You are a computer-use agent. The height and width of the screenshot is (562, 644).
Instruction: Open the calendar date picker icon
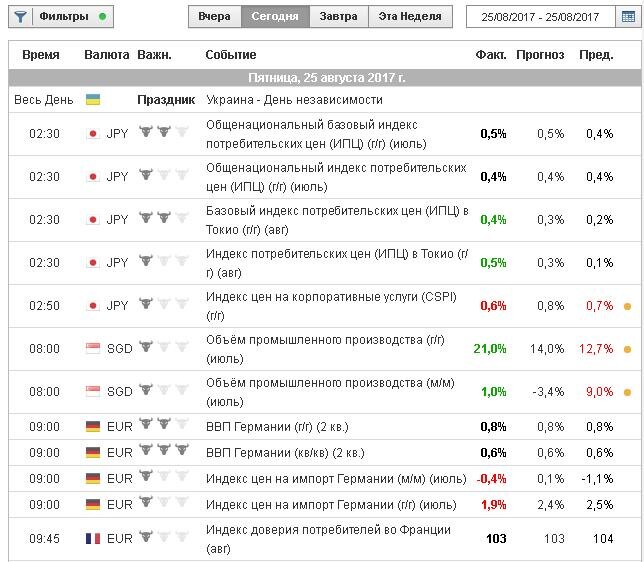(627, 17)
